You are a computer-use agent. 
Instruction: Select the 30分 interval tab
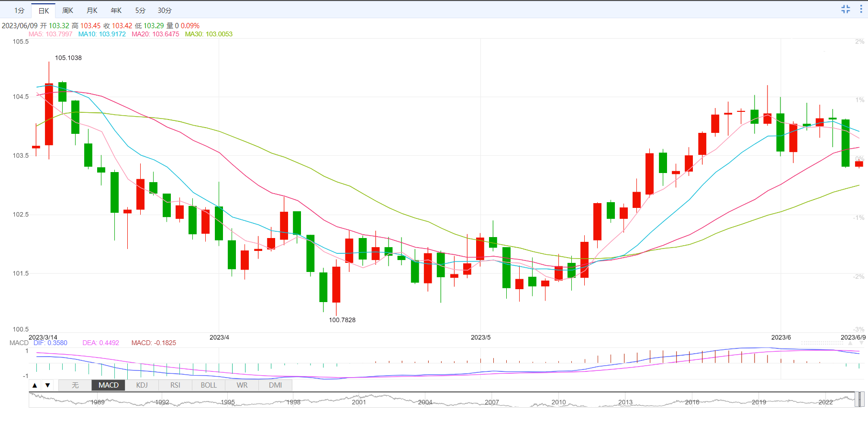pyautogui.click(x=165, y=11)
